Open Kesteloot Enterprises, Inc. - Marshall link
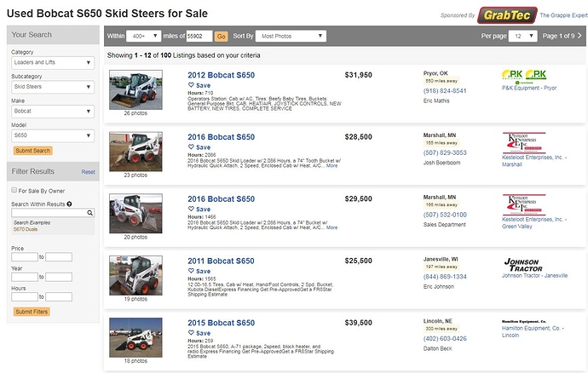Screen dimensions: 588x373 pyautogui.click(x=534, y=161)
